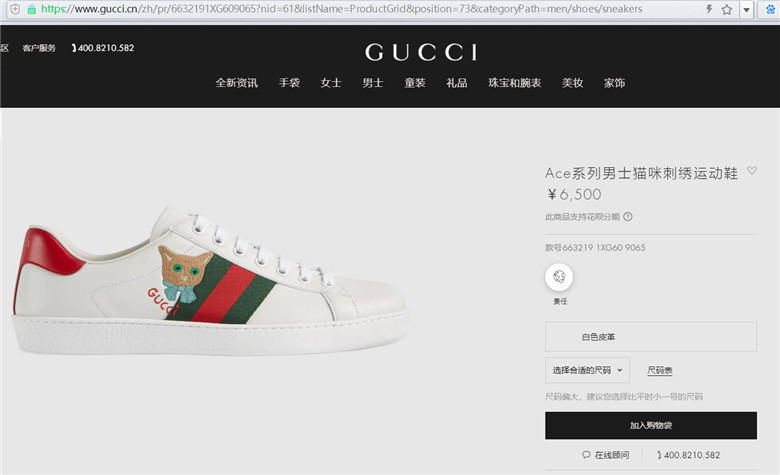Open the address bar dropdown arrow
Screen dimensions: 780x475
tap(746, 9)
